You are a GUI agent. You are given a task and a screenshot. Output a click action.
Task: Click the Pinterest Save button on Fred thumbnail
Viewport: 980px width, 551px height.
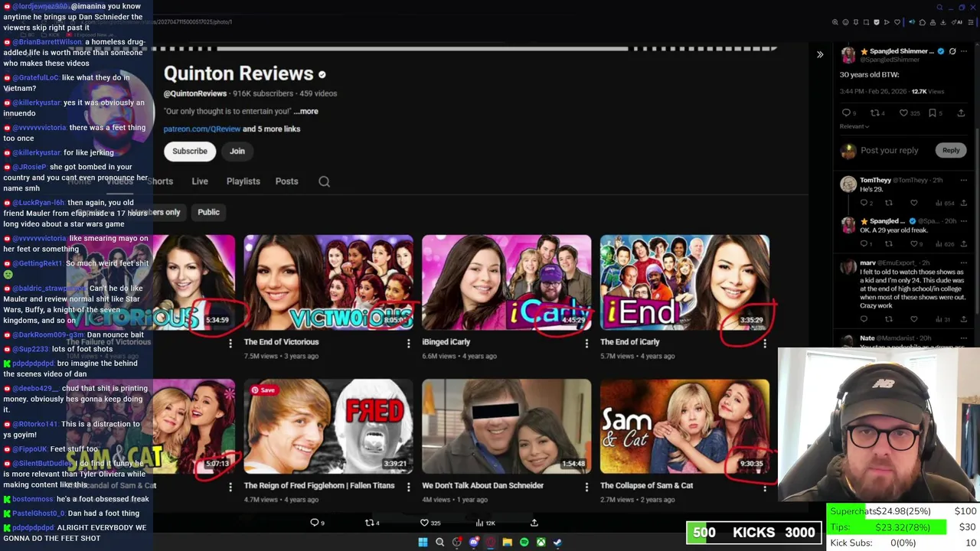[x=263, y=390]
